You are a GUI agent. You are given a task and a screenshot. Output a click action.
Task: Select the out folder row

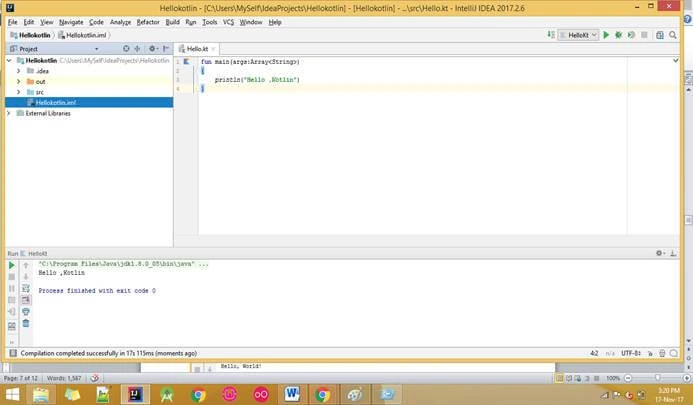coord(89,81)
